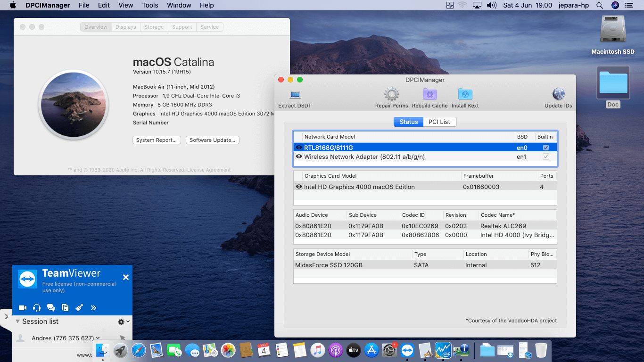Toggle Builtin checkbox for RTL8168G/8111G
This screenshot has height=362, width=644.
(x=545, y=148)
